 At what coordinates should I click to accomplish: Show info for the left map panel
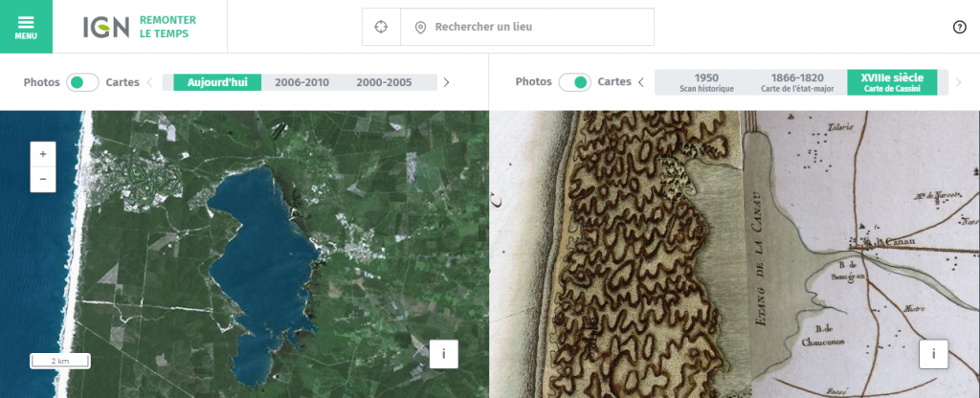(443, 354)
